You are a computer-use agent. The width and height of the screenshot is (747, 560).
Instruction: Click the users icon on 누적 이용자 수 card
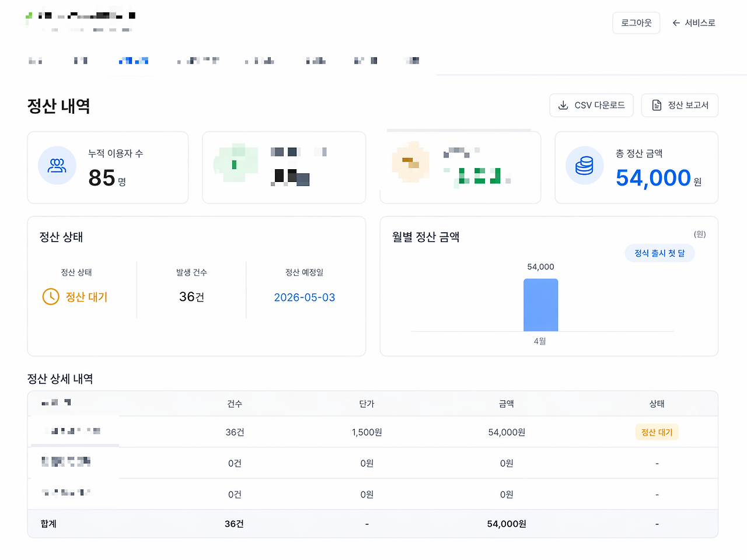57,166
